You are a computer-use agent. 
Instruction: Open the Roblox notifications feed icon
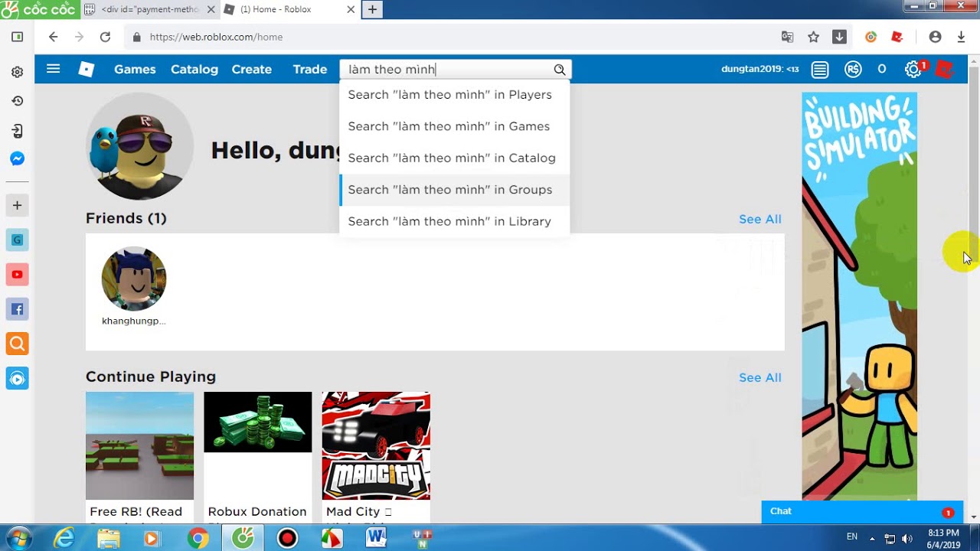[x=820, y=70]
